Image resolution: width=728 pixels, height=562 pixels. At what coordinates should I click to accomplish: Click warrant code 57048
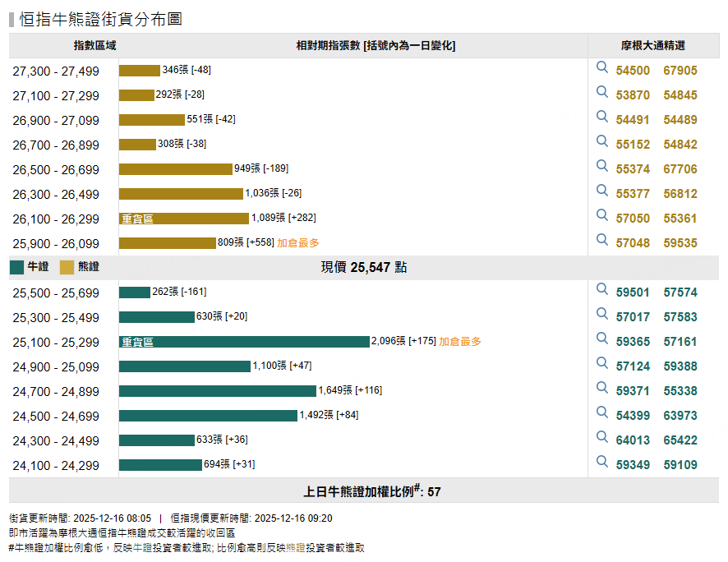(633, 242)
